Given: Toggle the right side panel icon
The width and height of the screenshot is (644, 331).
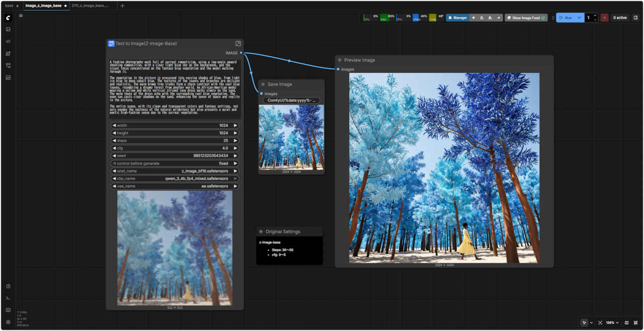Looking at the screenshot, I should 635,18.
